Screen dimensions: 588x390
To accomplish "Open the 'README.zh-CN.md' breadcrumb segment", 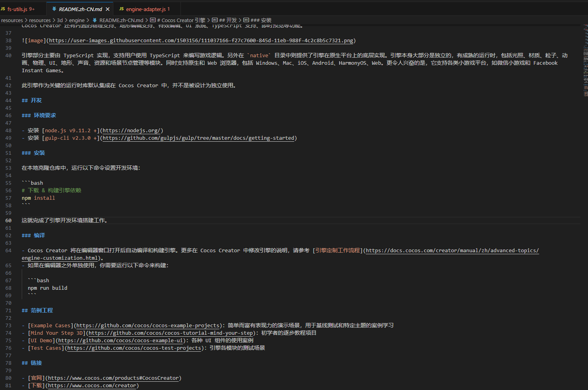I will click(x=121, y=20).
